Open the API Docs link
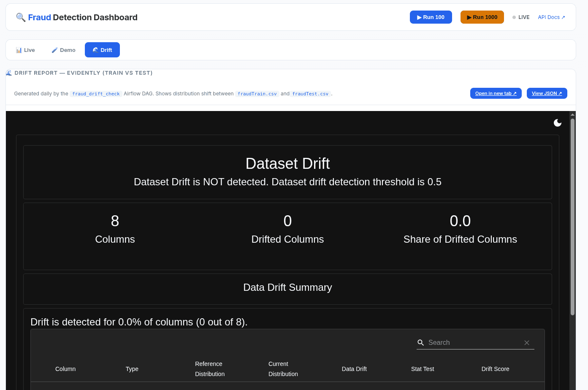 click(x=551, y=17)
